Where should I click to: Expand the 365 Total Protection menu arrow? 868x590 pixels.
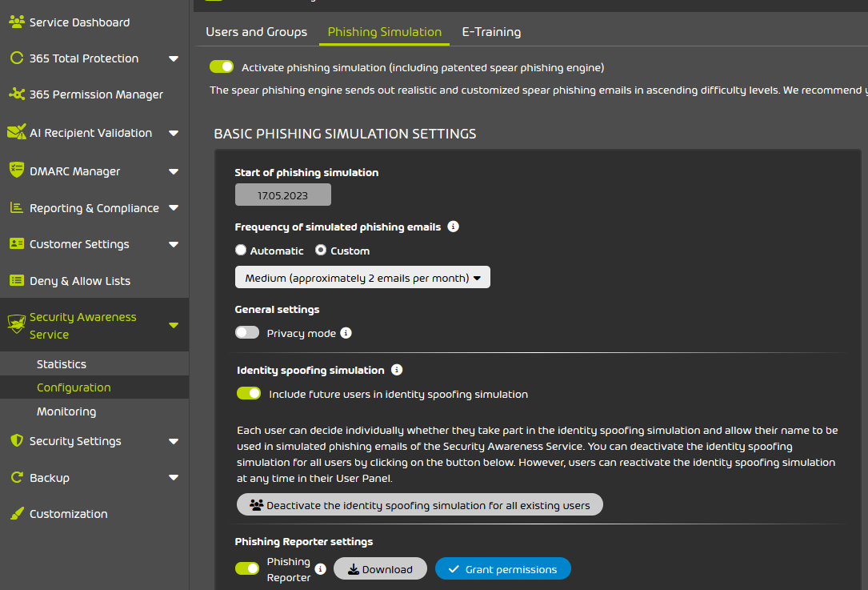174,58
